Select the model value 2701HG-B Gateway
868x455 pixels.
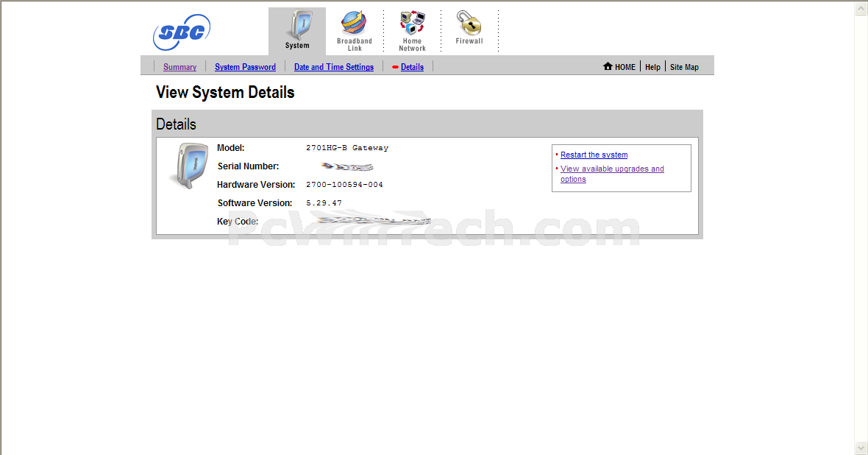tap(347, 148)
